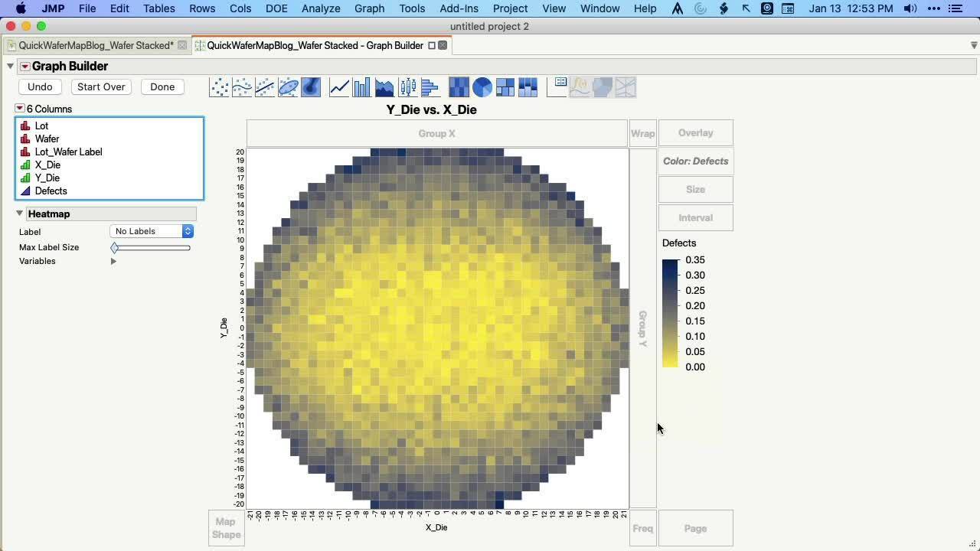Select the Contour element icon
The image size is (980, 551).
click(x=311, y=87)
